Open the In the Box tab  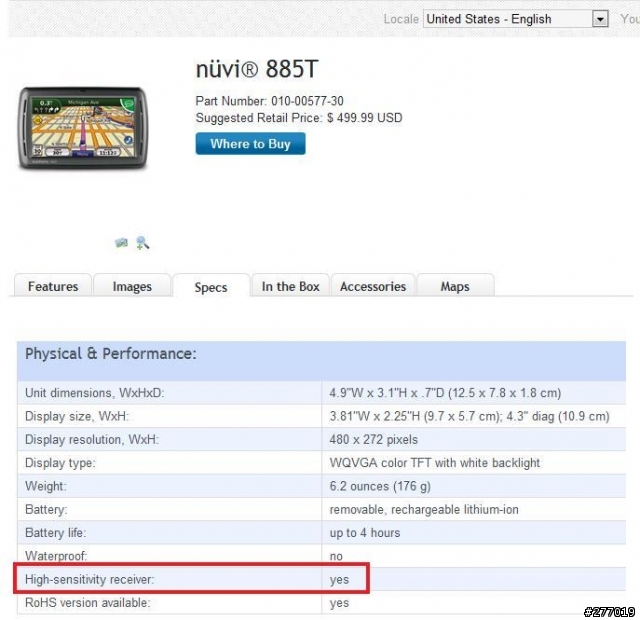click(290, 286)
